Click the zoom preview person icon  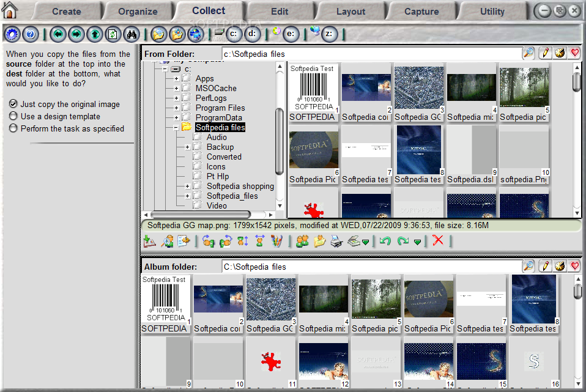pyautogui.click(x=167, y=241)
